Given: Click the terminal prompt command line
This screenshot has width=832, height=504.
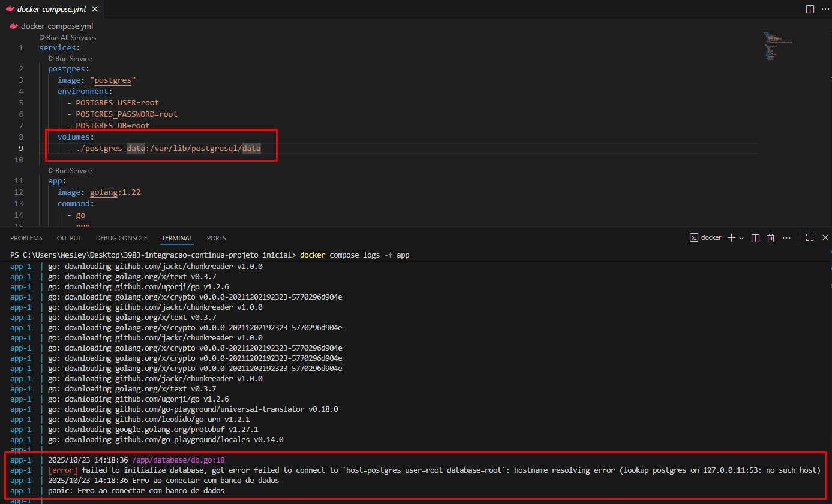Looking at the screenshot, I should coord(210,255).
